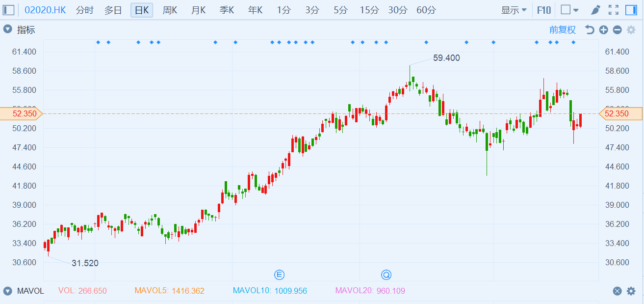Close the MAVOL indicator panel
This screenshot has width=644, height=304.
pyautogui.click(x=618, y=291)
